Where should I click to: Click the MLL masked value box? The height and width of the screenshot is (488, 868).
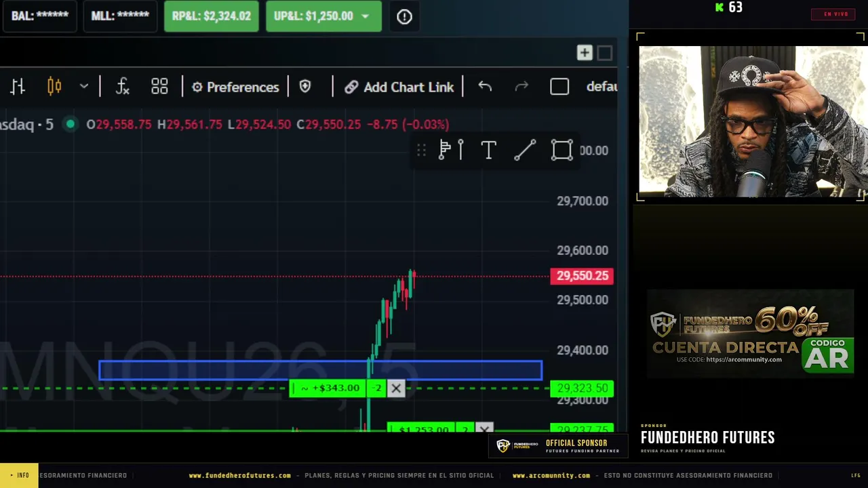120,16
